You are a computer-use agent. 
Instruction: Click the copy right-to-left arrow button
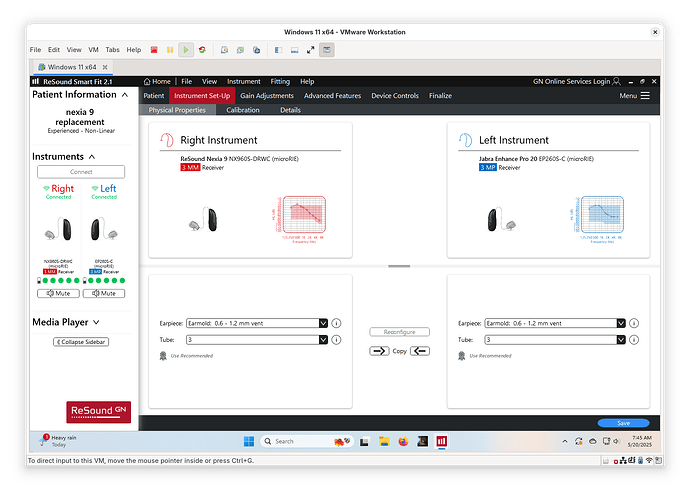(x=379, y=351)
